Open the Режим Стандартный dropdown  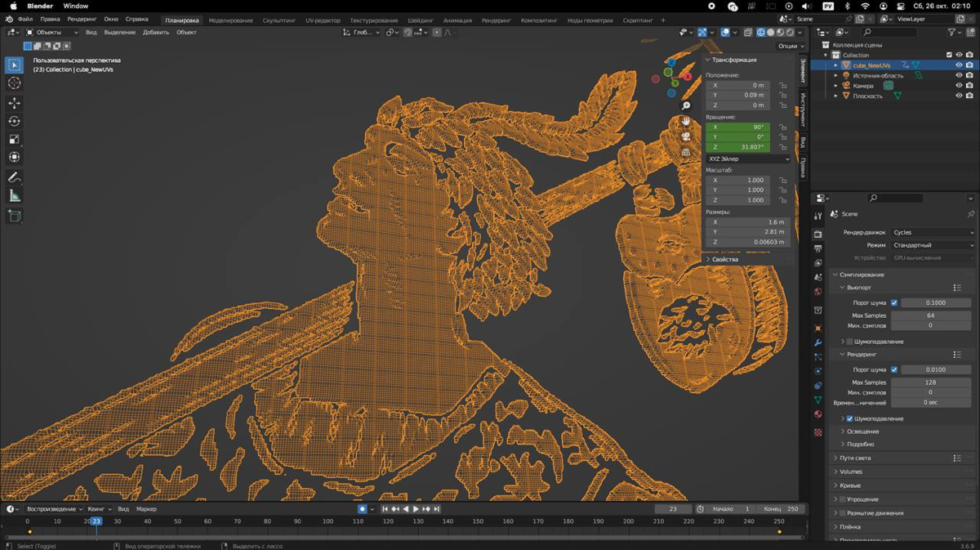[x=933, y=245]
